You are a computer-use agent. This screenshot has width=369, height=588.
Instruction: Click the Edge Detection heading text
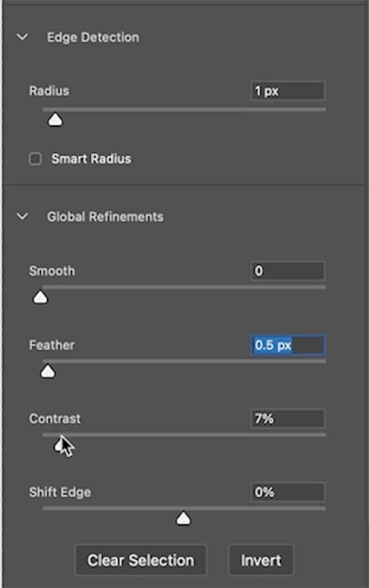point(93,37)
